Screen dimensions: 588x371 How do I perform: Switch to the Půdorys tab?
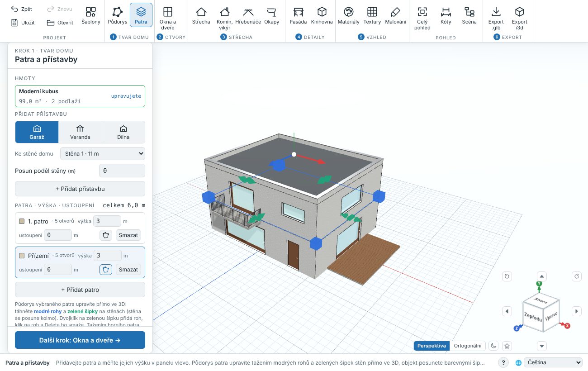(x=118, y=15)
